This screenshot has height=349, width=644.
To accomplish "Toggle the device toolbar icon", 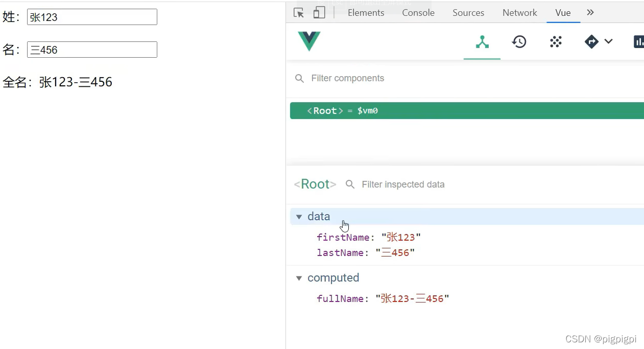I will (319, 13).
